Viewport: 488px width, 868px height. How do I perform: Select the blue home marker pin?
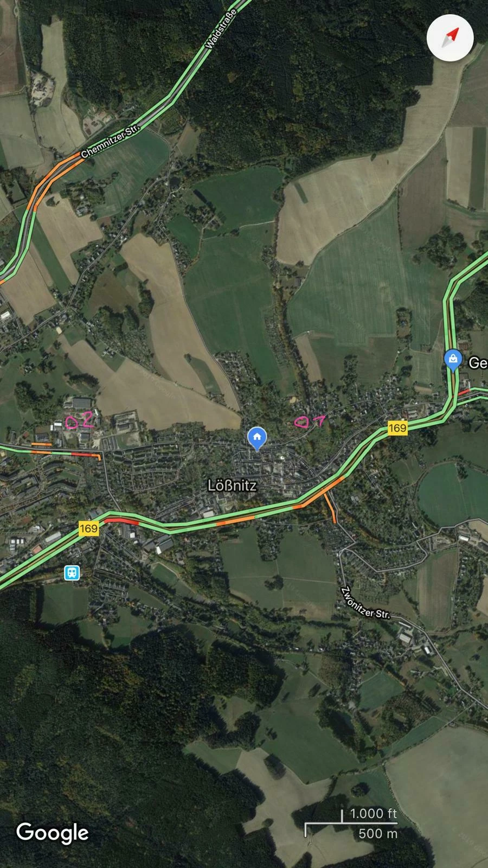pos(257,438)
